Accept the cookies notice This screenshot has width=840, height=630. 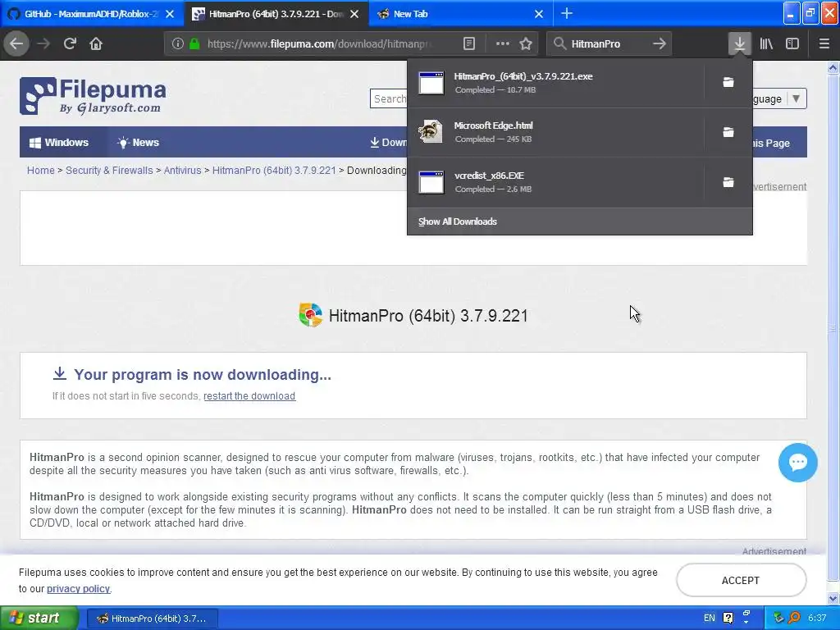click(x=741, y=580)
